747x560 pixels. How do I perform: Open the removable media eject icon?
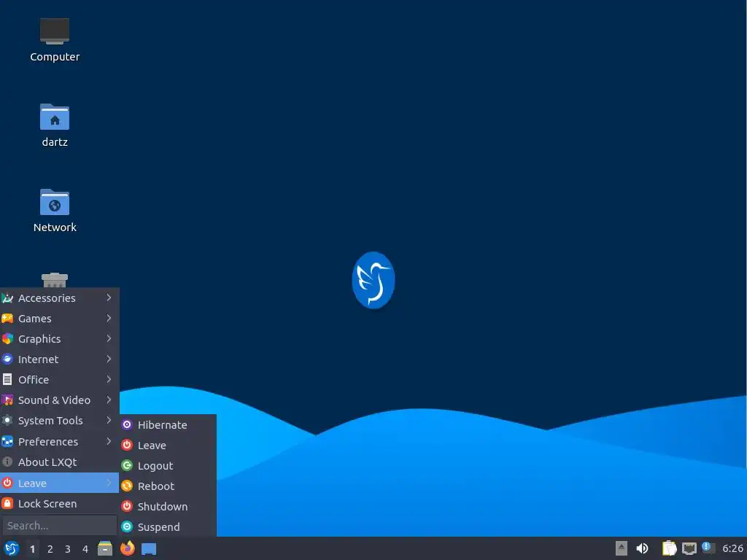pos(622,548)
